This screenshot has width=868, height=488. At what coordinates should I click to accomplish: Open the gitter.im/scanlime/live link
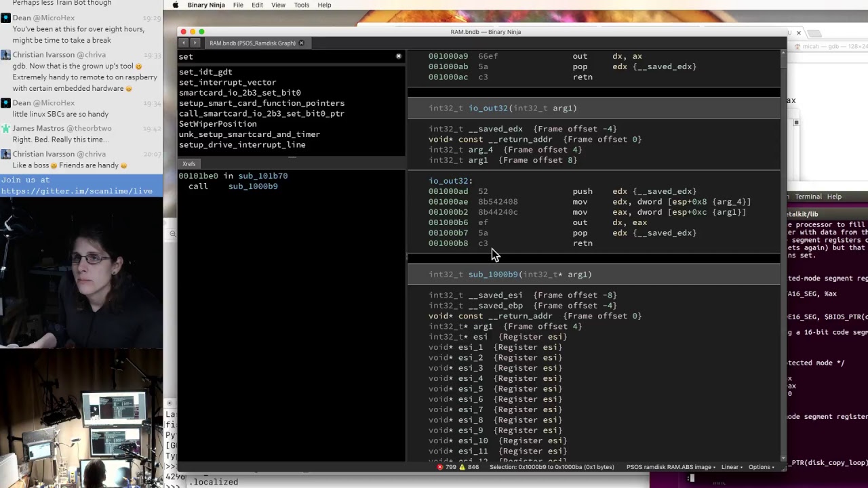(77, 191)
